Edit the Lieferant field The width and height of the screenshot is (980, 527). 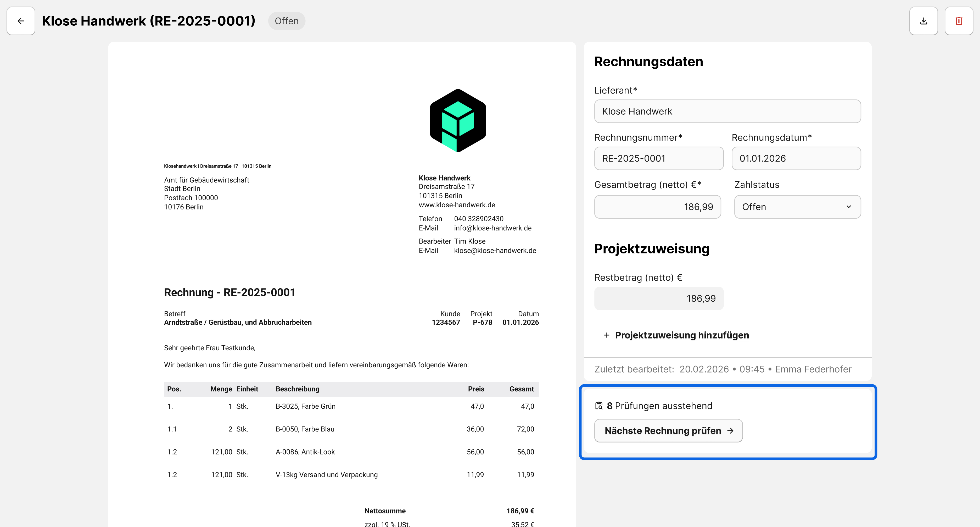tap(727, 111)
